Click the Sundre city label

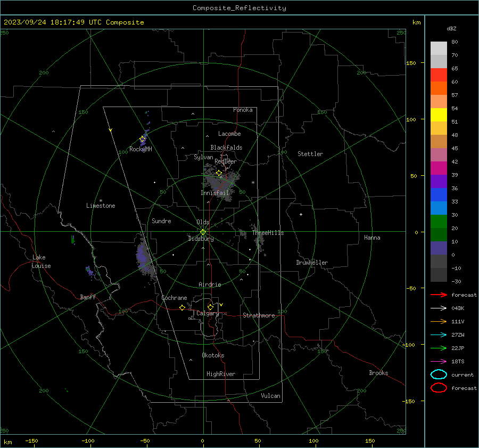161,221
